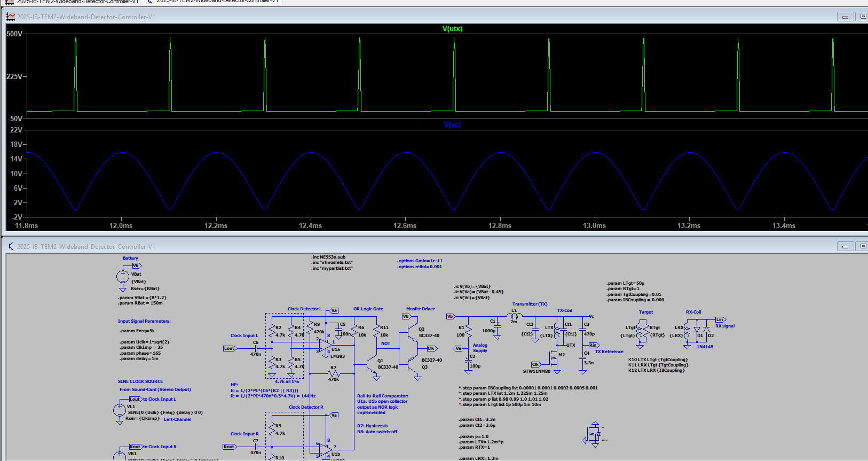Click the L1 2m inductor symbol
The image size is (868, 461).
[514, 316]
